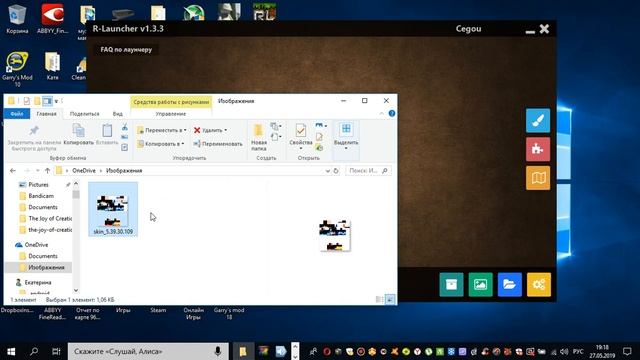Open the brush skin tool in R-Launcher
Viewport: 640px width, 360px height.
(x=538, y=121)
